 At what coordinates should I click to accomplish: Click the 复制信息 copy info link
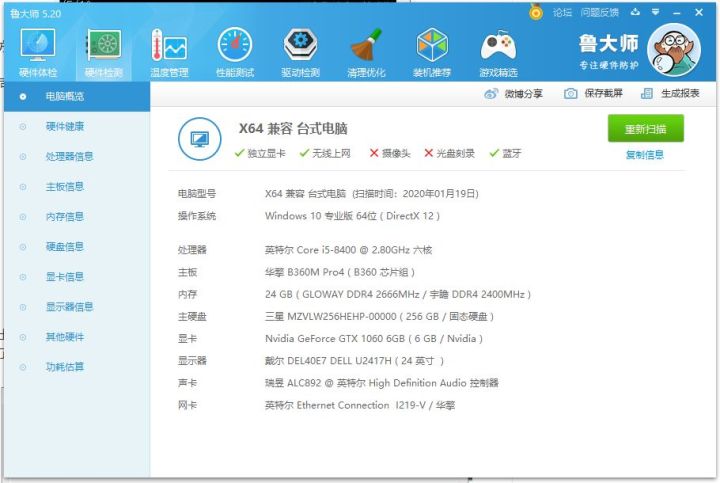coord(645,155)
